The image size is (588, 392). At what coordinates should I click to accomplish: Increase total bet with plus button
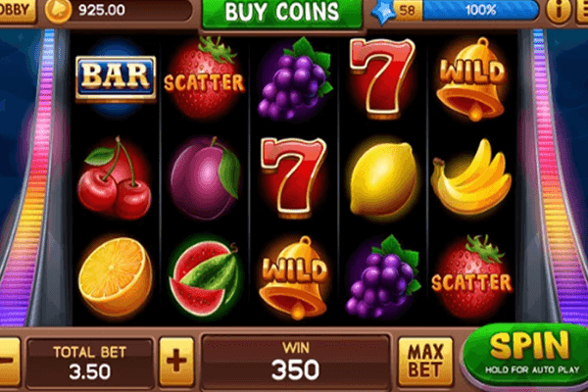176,361
